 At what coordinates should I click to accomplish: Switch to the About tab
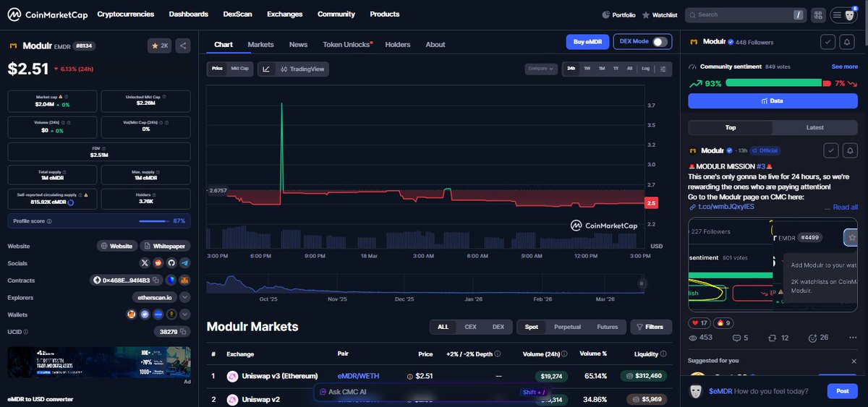point(435,44)
